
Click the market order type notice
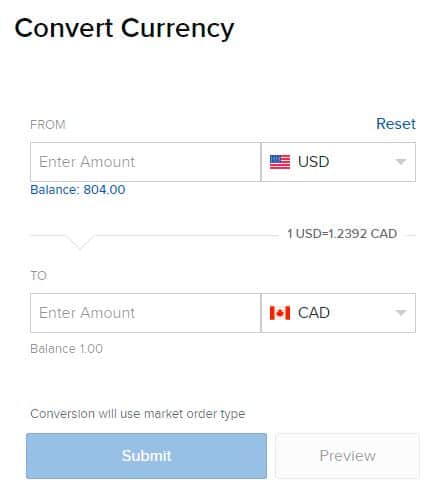pos(138,414)
